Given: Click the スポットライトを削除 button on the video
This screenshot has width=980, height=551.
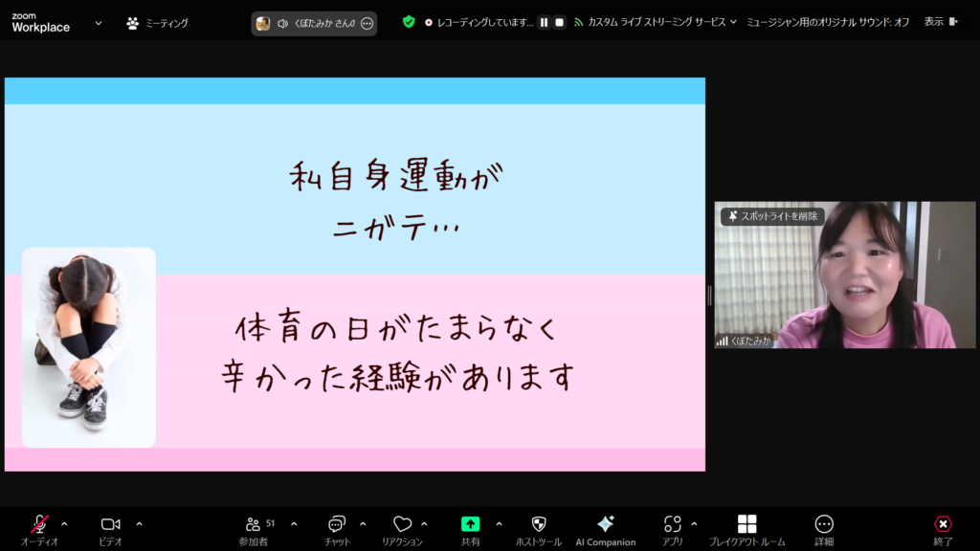Looking at the screenshot, I should pyautogui.click(x=772, y=216).
